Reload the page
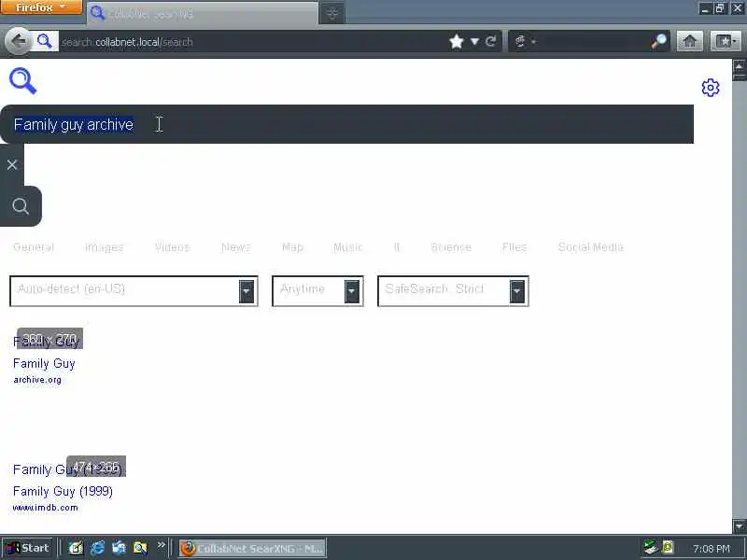The width and height of the screenshot is (747, 560). 491,41
